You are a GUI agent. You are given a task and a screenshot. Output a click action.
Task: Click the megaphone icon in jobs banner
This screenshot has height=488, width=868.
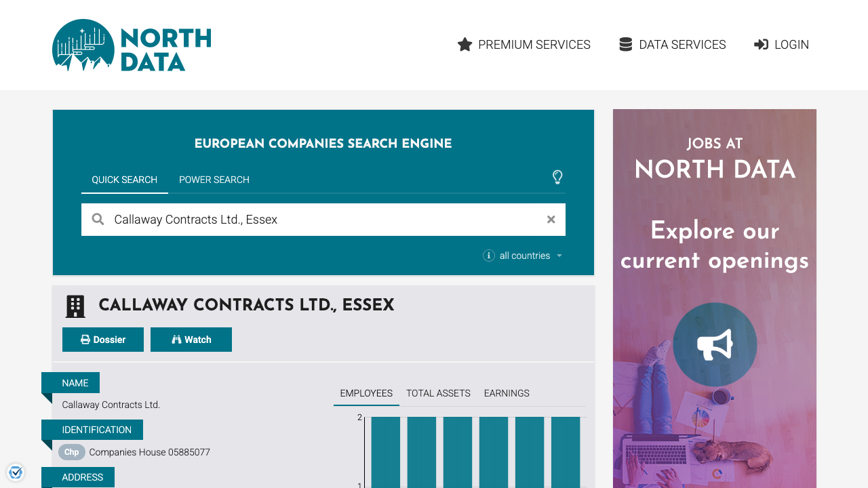(715, 344)
